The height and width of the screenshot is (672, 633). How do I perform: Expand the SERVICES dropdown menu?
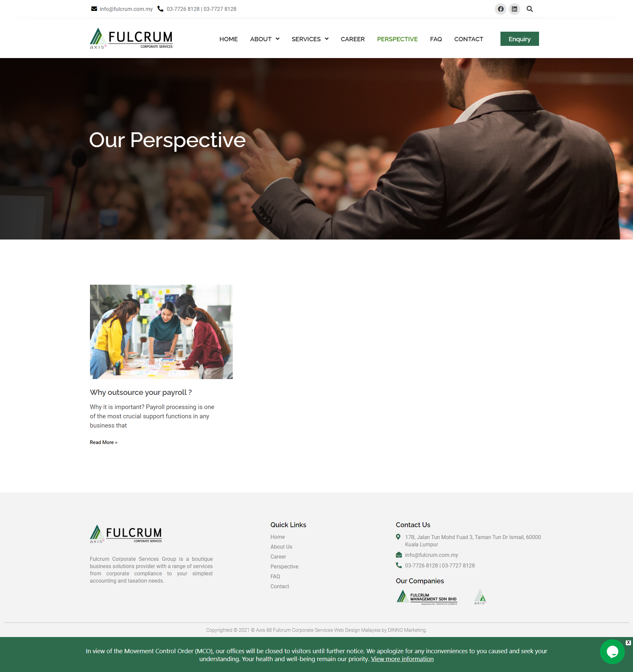tap(310, 39)
